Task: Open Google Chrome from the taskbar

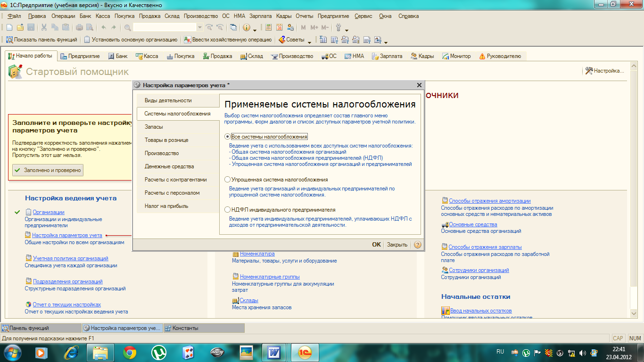Action: click(x=130, y=352)
